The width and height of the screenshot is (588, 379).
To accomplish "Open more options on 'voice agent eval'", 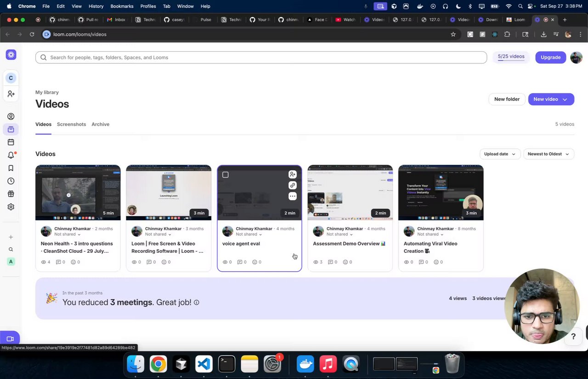I will pos(293,196).
